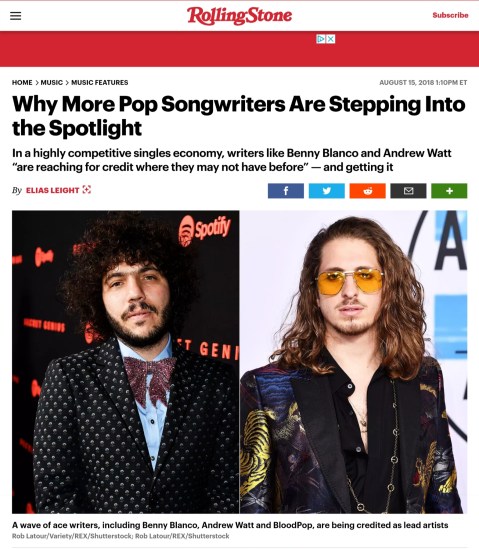Go to Rolling Stone homepage logo
Image resolution: width=479 pixels, height=549 pixels.
(240, 15)
